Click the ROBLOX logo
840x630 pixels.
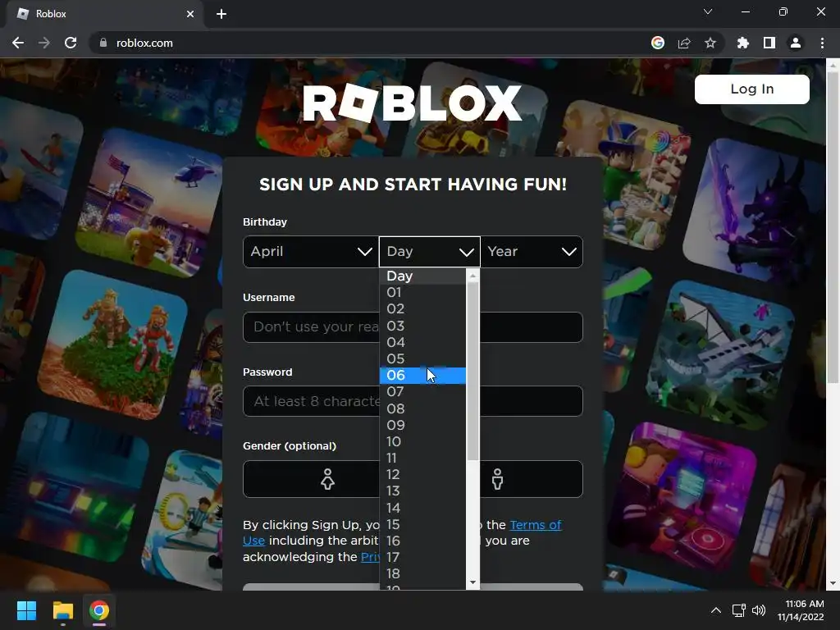412,103
